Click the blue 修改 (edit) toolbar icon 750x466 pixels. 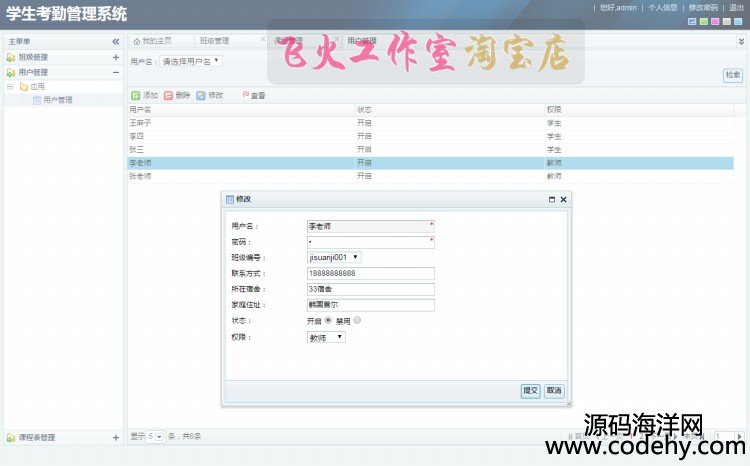pos(201,96)
